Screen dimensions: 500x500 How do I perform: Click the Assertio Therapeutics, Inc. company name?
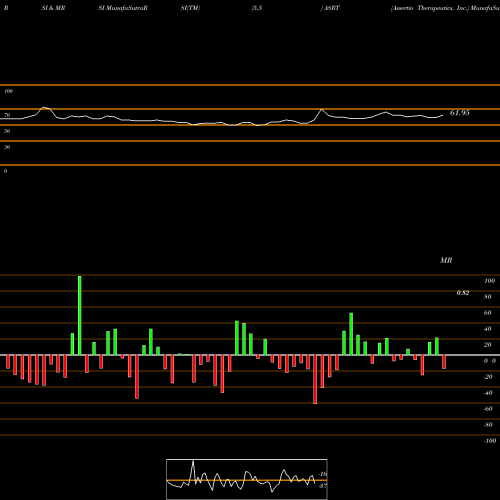(430, 8)
